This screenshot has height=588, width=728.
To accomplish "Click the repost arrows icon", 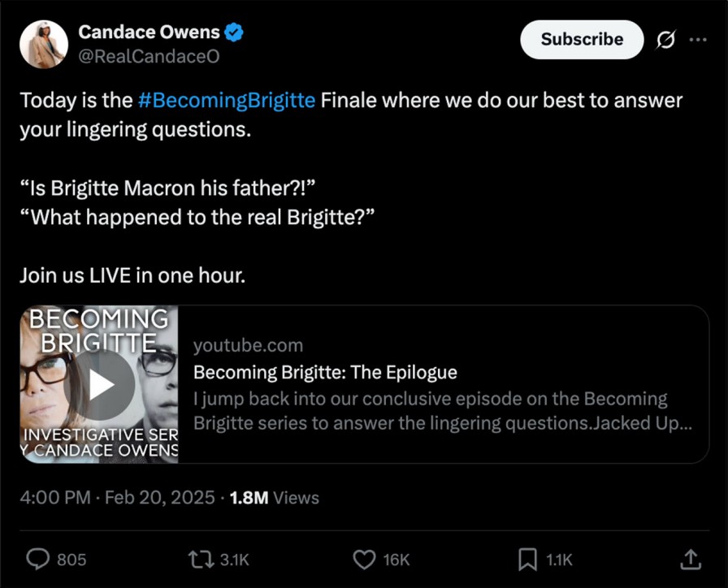I will pyautogui.click(x=198, y=559).
